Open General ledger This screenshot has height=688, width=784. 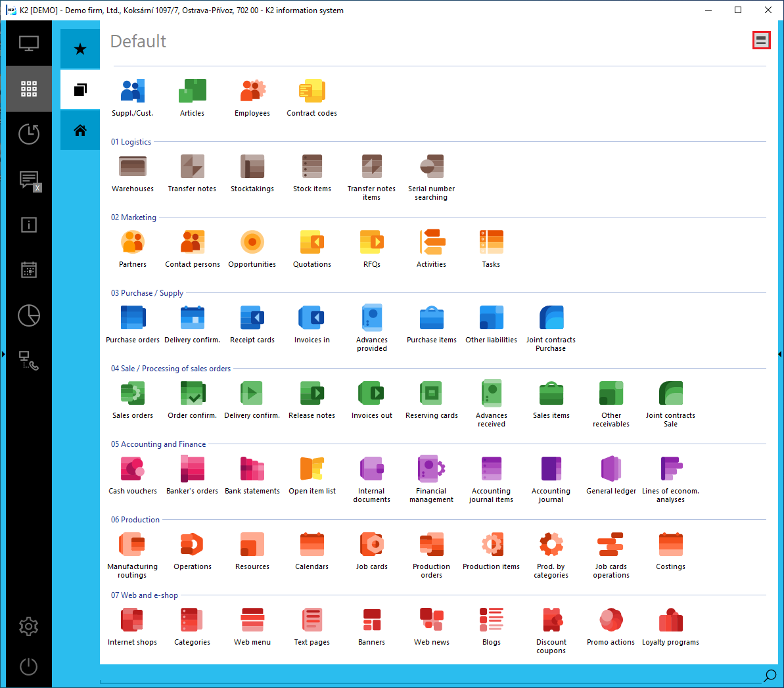(x=611, y=476)
